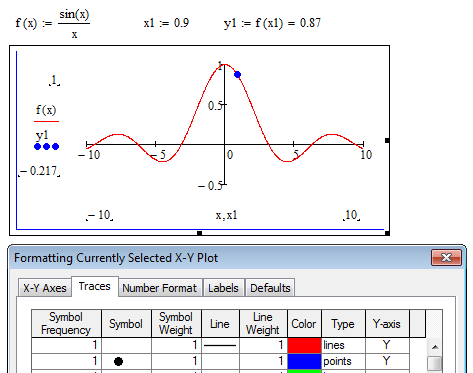Click the traces table scrollbar thumb
Viewport: 473px width, 373px height.
coord(435,364)
